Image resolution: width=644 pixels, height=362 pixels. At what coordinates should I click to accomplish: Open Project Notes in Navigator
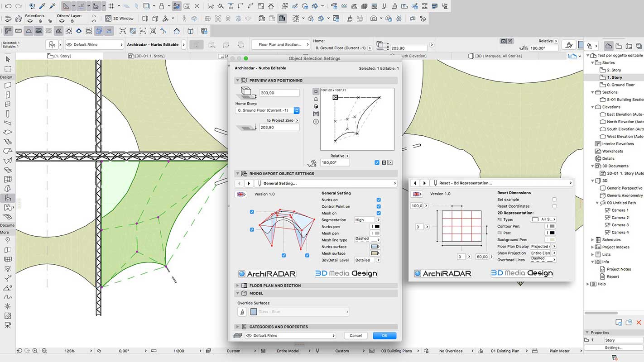[619, 269]
